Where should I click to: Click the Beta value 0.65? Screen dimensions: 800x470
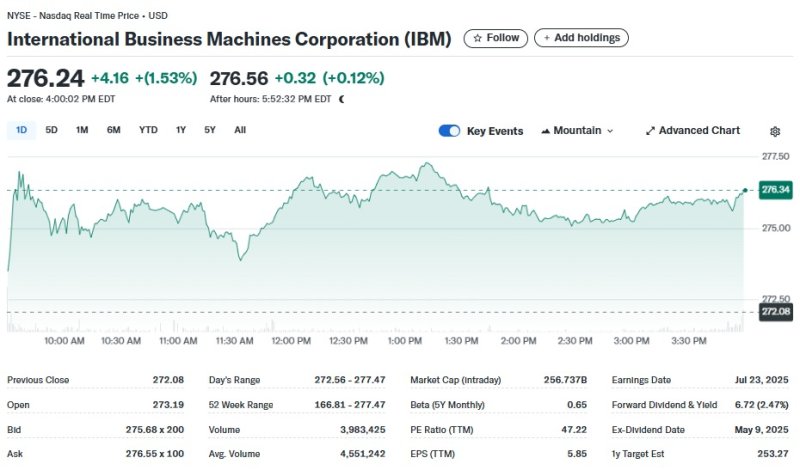tap(577, 405)
